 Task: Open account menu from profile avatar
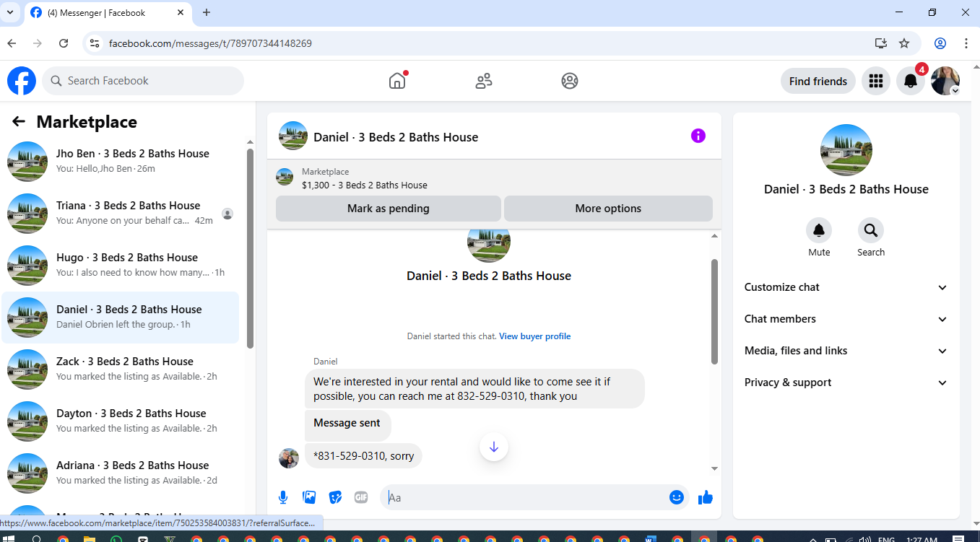click(x=945, y=81)
